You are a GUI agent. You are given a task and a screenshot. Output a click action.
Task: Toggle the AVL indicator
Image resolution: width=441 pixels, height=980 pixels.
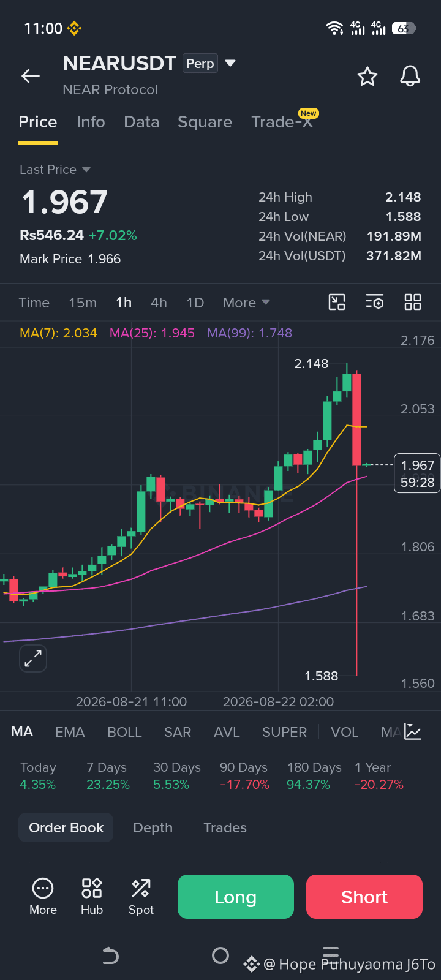tap(227, 732)
